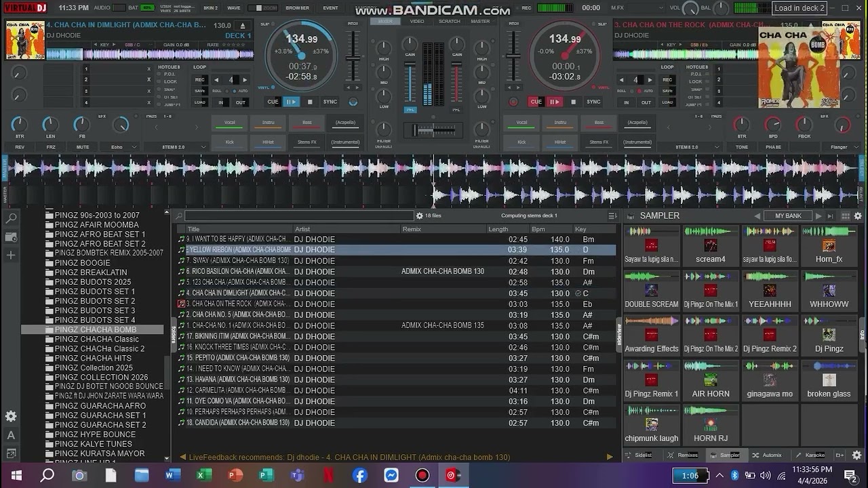Toggle the Instru stem pad on deck 1

tap(268, 123)
